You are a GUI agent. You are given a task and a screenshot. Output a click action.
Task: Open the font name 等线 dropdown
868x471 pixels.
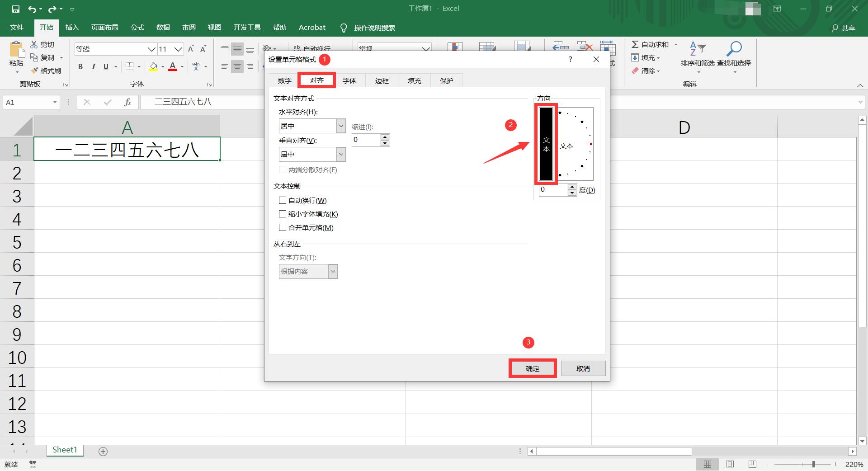(151, 49)
